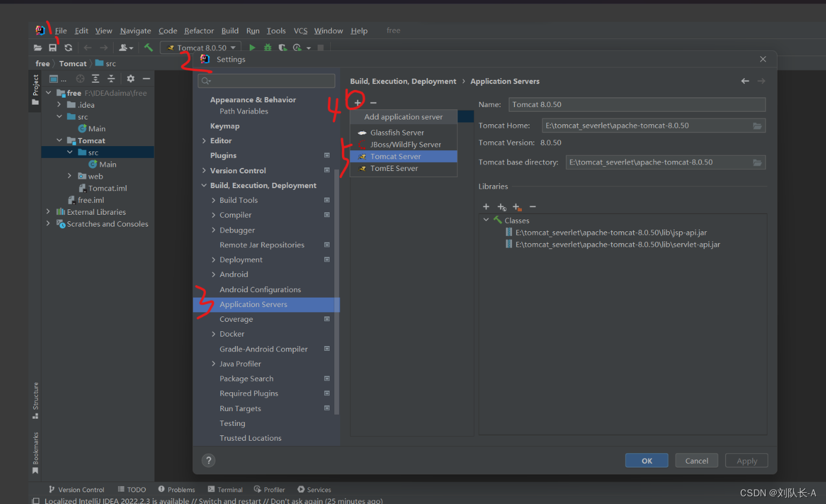The image size is (826, 504).
Task: Expand the .idea folder in project tree
Action: (x=59, y=105)
